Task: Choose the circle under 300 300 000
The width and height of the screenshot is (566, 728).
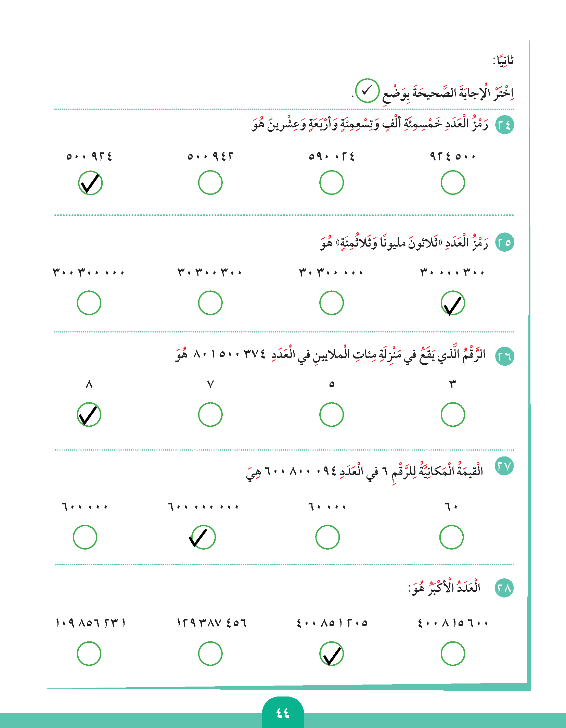Action: point(89,303)
